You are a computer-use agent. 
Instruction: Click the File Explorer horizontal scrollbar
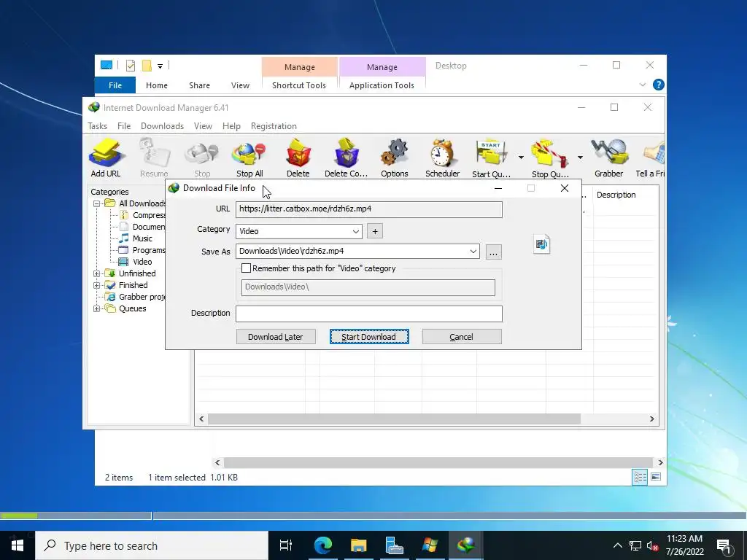438,462
